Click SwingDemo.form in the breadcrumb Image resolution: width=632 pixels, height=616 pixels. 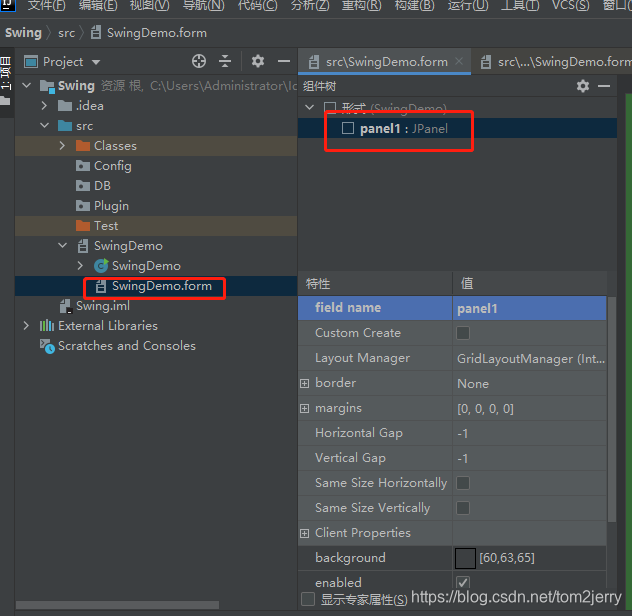pos(157,33)
